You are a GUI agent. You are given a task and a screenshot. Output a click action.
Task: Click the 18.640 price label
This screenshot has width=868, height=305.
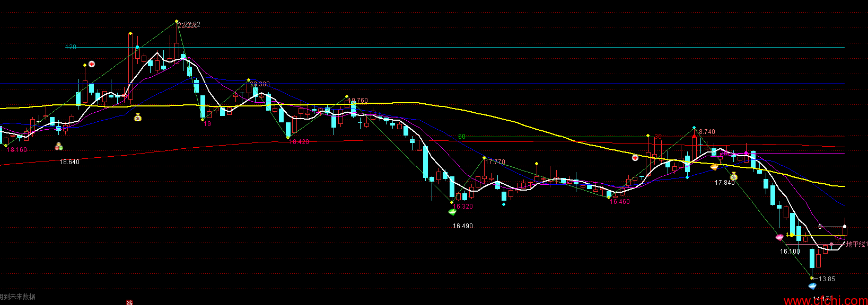click(69, 162)
